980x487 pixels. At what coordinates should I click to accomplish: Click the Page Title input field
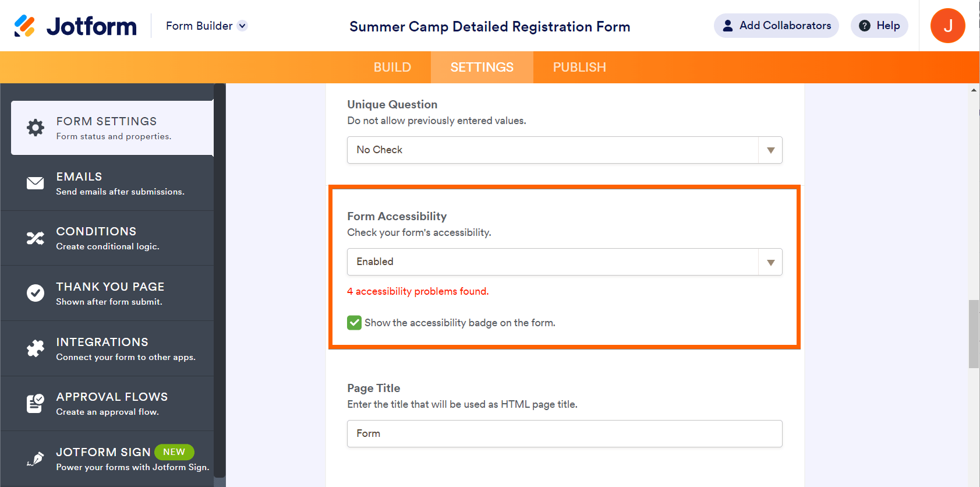point(564,434)
